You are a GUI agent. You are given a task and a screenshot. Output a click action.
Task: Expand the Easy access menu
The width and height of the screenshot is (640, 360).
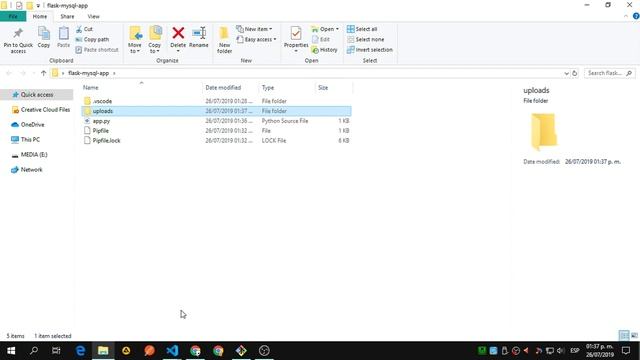coord(257,40)
